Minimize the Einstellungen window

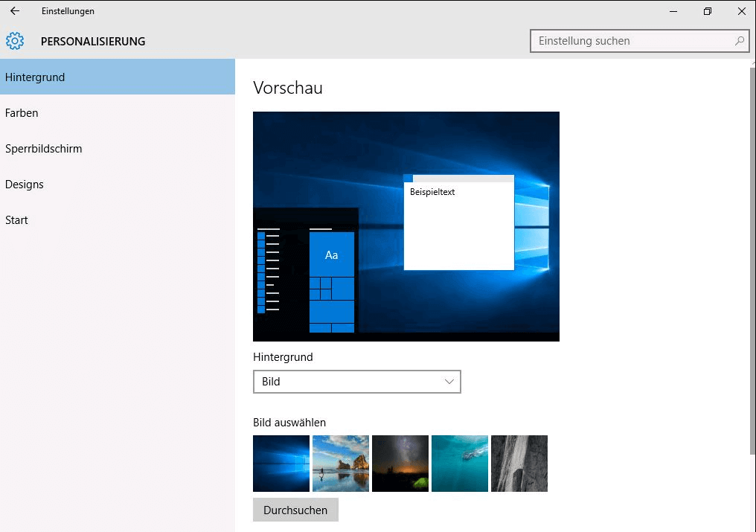point(673,11)
